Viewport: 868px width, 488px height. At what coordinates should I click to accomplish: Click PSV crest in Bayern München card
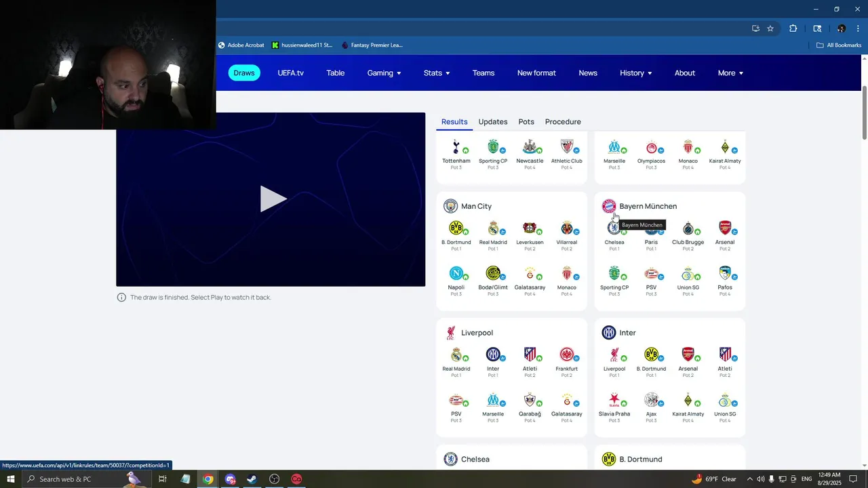tap(651, 273)
